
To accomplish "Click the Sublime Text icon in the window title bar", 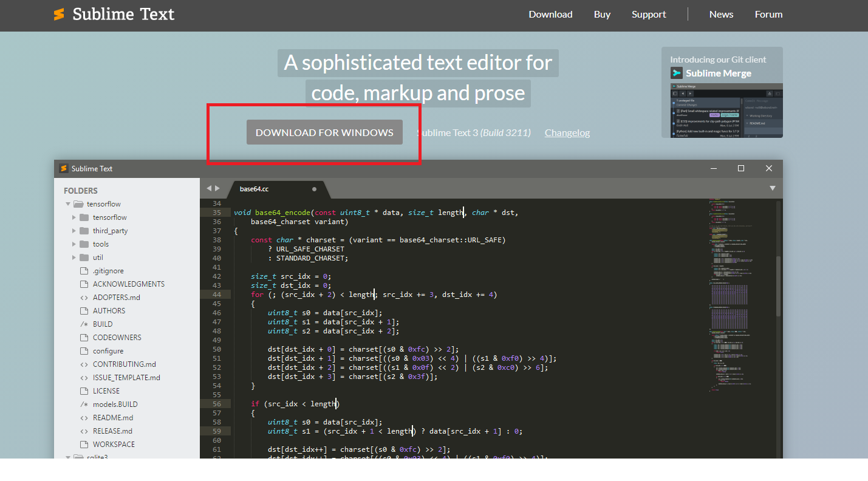I will click(63, 168).
